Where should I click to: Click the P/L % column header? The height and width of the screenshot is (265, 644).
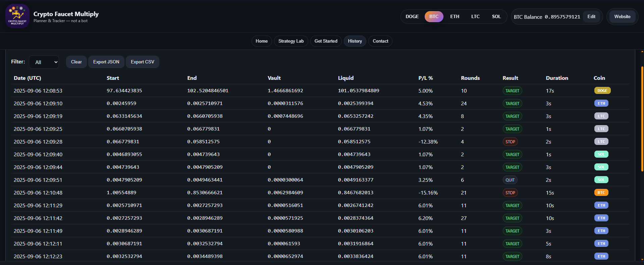point(426,78)
